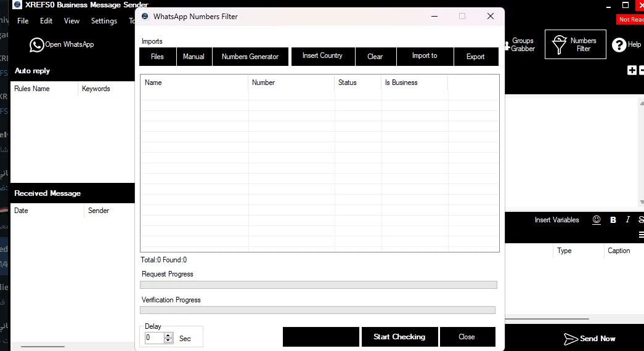Screen dimensions: 644x351
Task: Click the blank black button beside Start Checking
Action: click(321, 337)
